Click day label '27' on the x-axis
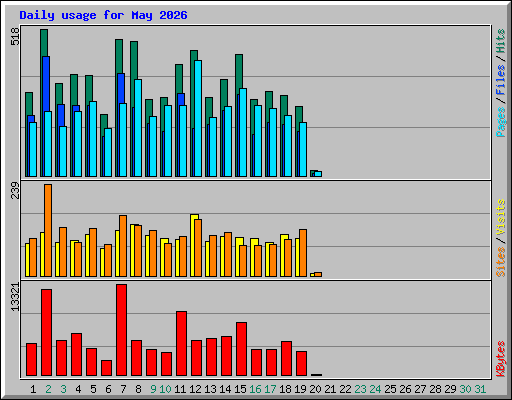This screenshot has width=512, height=400. [x=420, y=389]
